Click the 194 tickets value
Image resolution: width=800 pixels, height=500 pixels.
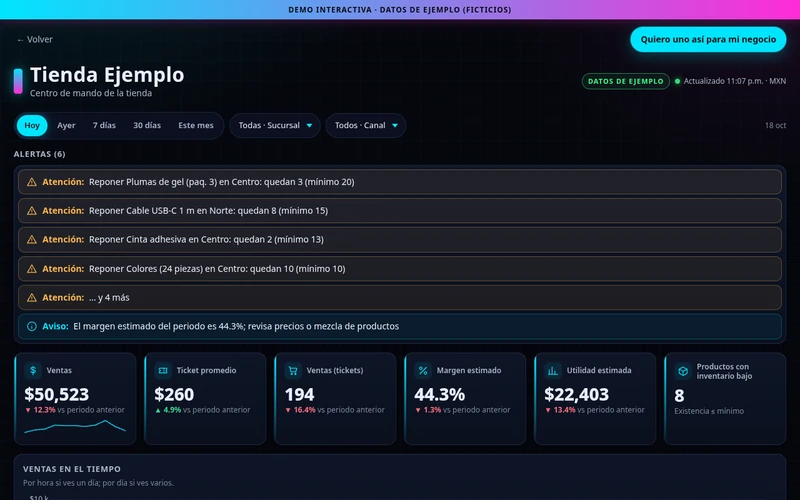pos(299,394)
